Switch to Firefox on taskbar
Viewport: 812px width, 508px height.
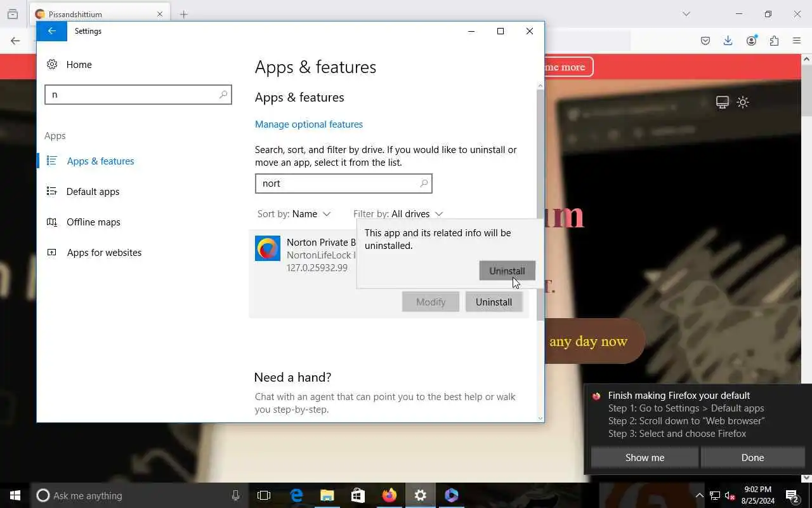390,495
